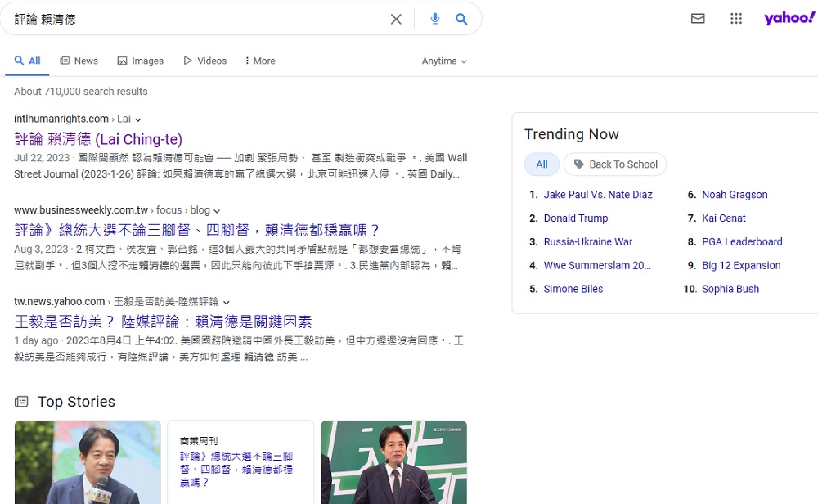Clear the search box with the X icon
Viewport: 818px width, 504px height.
click(396, 19)
